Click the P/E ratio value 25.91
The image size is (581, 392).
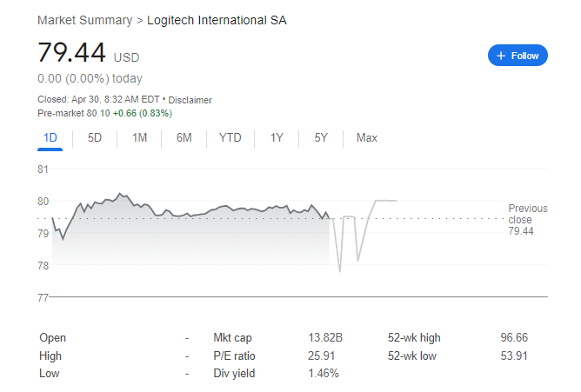point(322,355)
